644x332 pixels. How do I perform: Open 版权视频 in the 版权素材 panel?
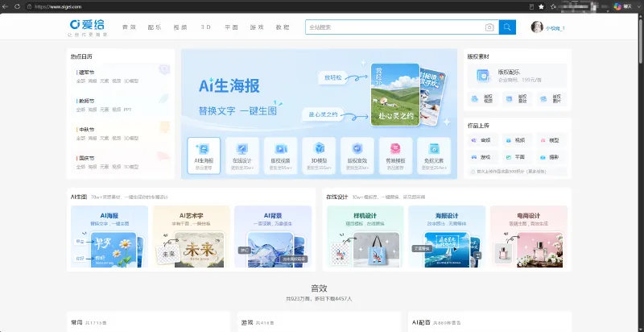(x=483, y=99)
